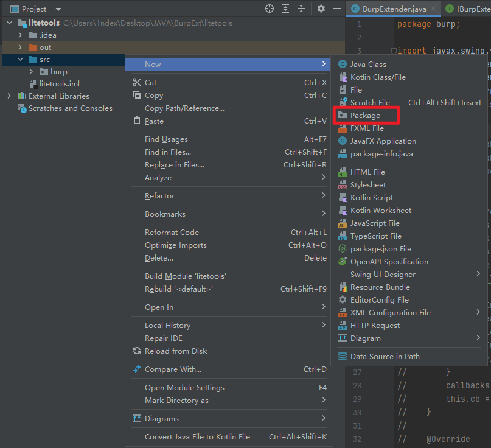Create a new EditorConfig File
Viewport: 491px width, 448px height.
coord(409,300)
